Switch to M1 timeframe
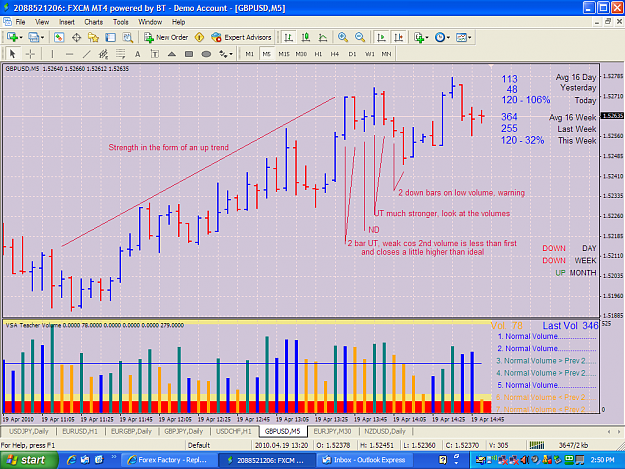The width and height of the screenshot is (625, 469). click(x=250, y=54)
